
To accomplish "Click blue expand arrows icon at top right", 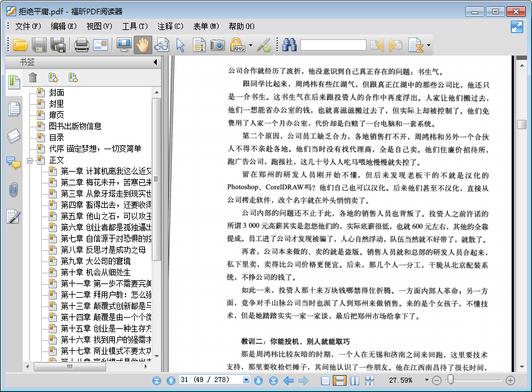I will 517,27.
